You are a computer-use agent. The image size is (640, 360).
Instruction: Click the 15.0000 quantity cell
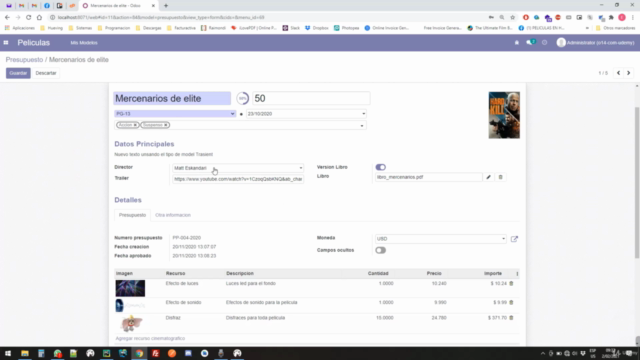[x=384, y=318]
